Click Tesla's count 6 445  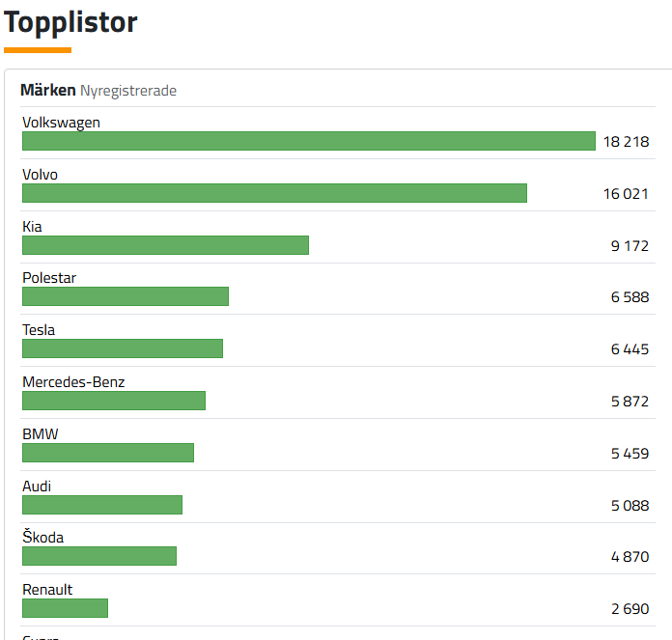pos(630,349)
